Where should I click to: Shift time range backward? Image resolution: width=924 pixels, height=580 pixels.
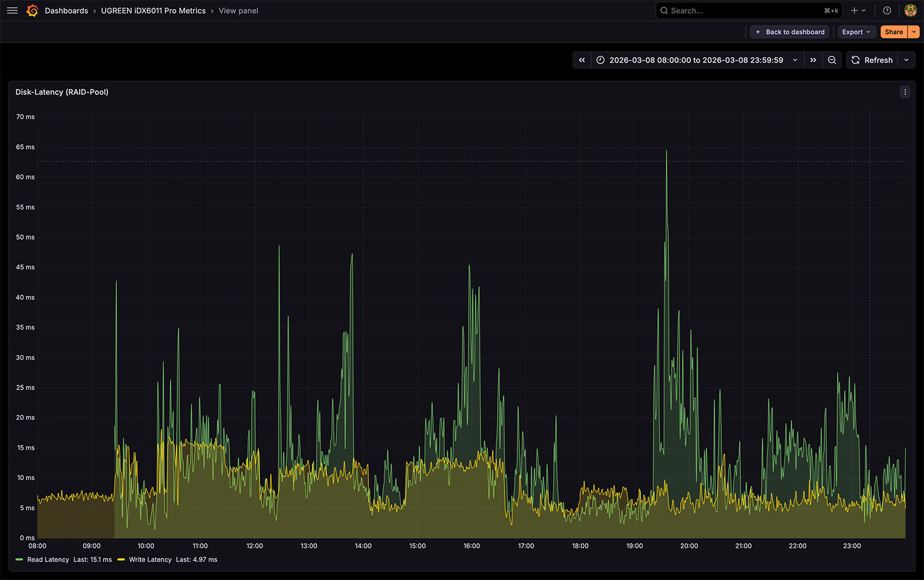[x=582, y=60]
